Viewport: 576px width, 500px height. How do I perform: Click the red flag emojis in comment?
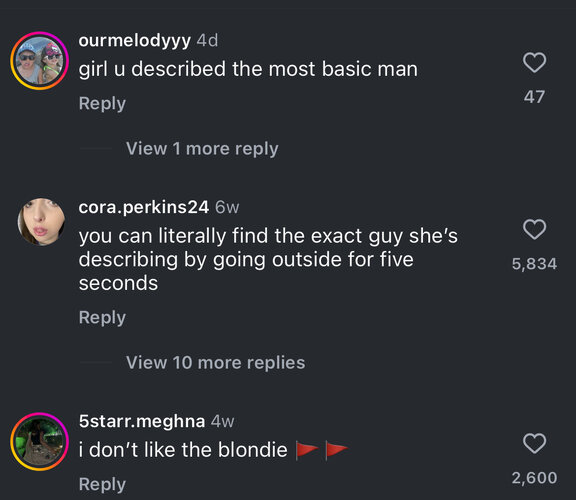(322, 450)
